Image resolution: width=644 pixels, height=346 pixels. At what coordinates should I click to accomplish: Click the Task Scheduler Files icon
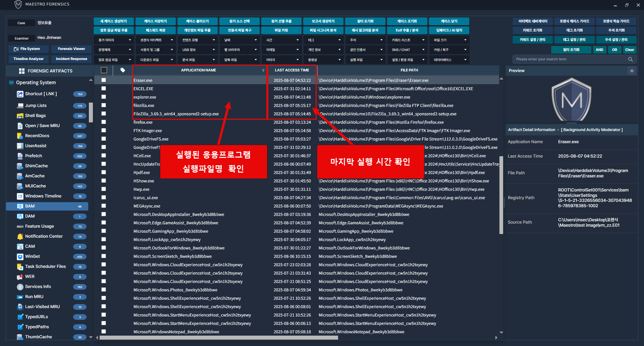pyautogui.click(x=20, y=267)
